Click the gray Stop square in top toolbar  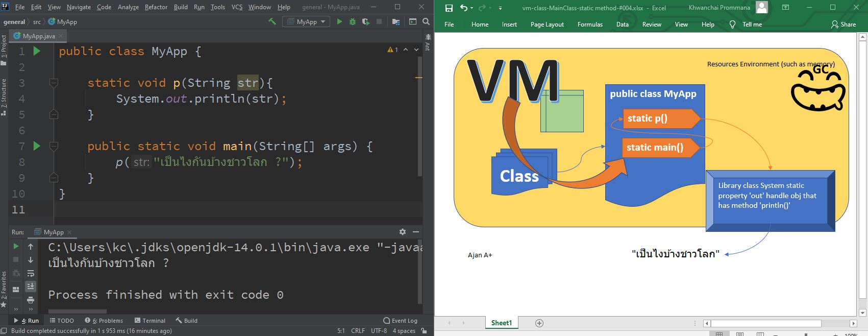click(x=379, y=21)
